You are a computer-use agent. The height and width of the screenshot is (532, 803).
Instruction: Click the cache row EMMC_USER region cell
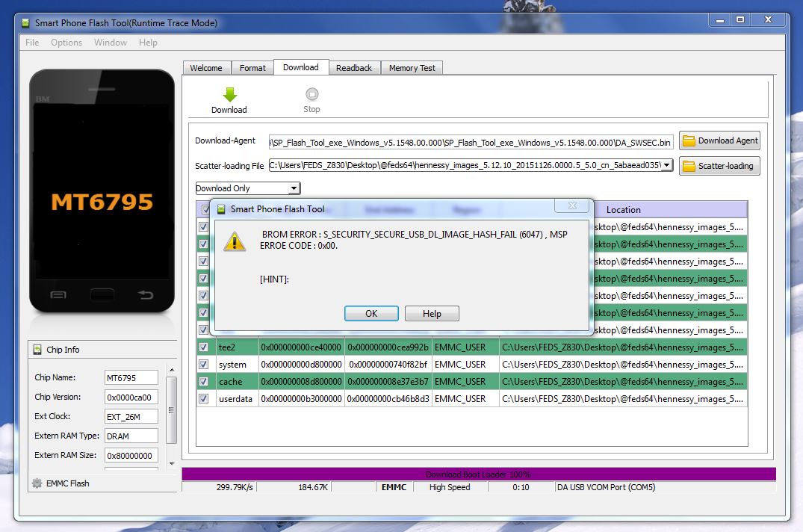[x=465, y=382]
